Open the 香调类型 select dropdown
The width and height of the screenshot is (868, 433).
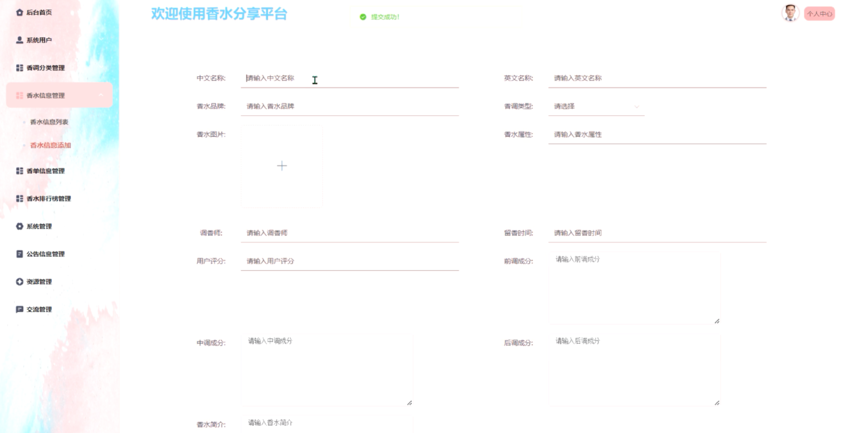tap(596, 107)
